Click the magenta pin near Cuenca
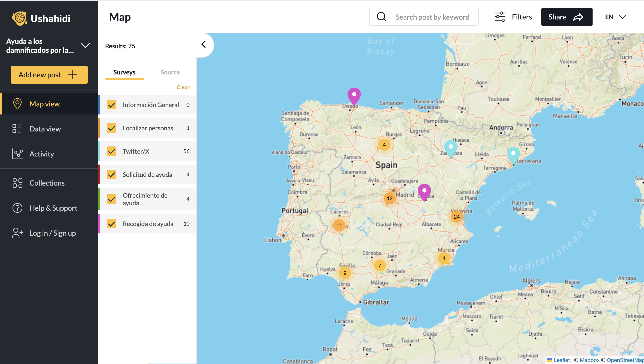The image size is (644, 364). tap(424, 192)
